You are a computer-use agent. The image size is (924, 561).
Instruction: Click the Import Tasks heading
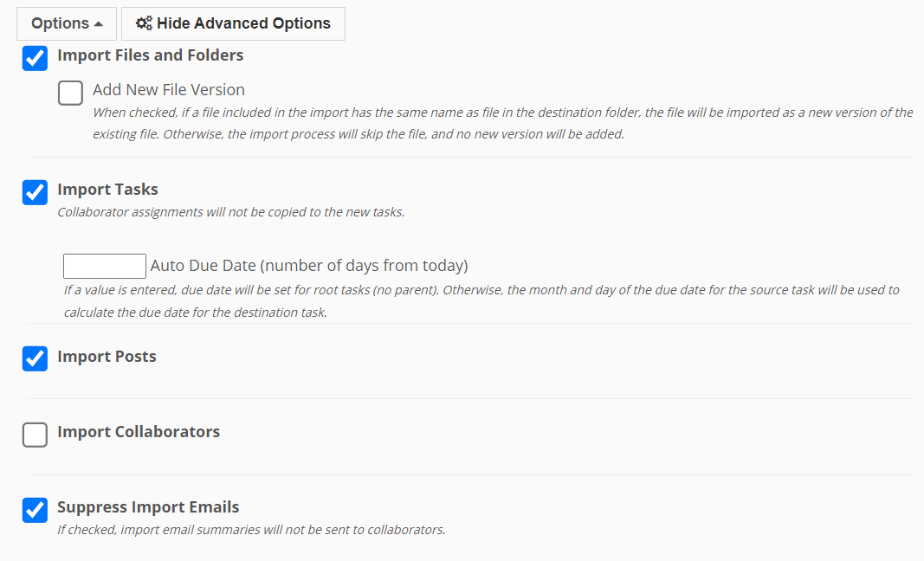click(107, 189)
